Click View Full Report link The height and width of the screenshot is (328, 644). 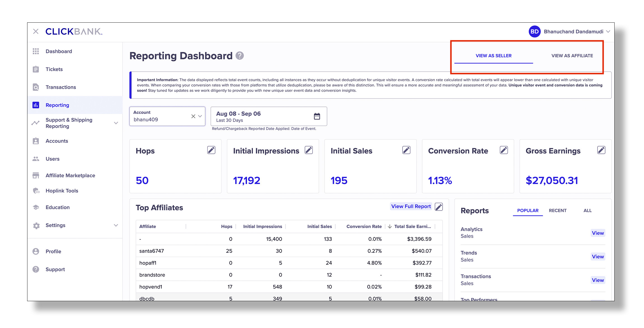[411, 206]
